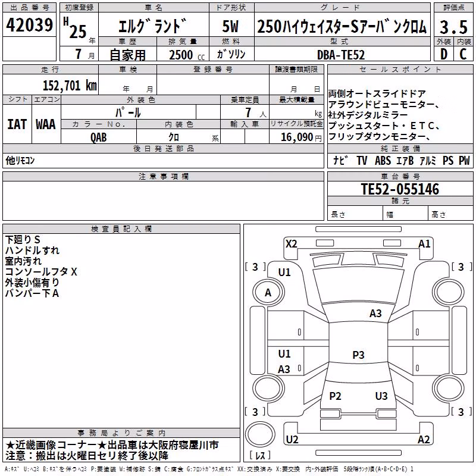Click the interior color クロ
The height and width of the screenshot is (476, 476).
click(174, 137)
